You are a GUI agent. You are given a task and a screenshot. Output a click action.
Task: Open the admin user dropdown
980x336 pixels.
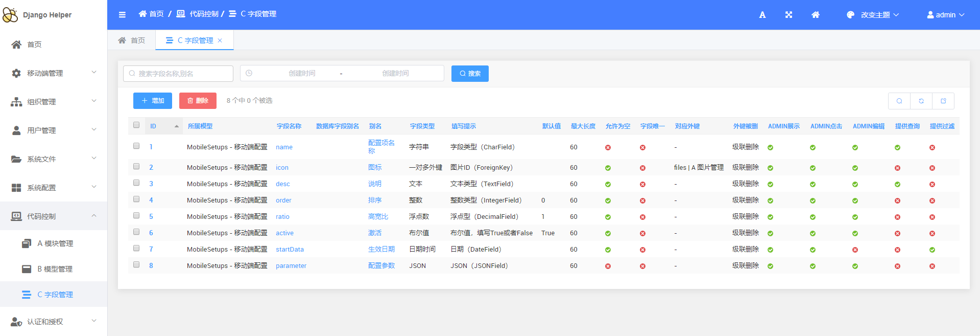pos(945,15)
